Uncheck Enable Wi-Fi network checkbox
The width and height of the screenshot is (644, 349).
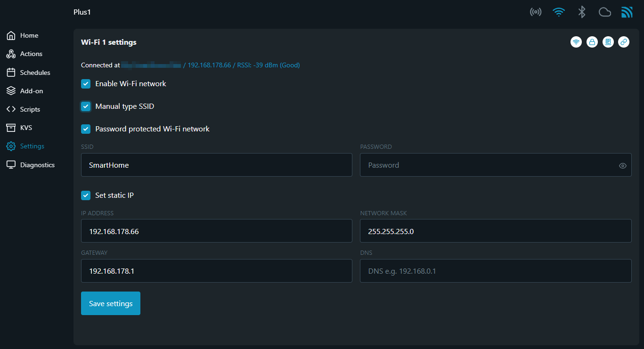click(x=86, y=84)
